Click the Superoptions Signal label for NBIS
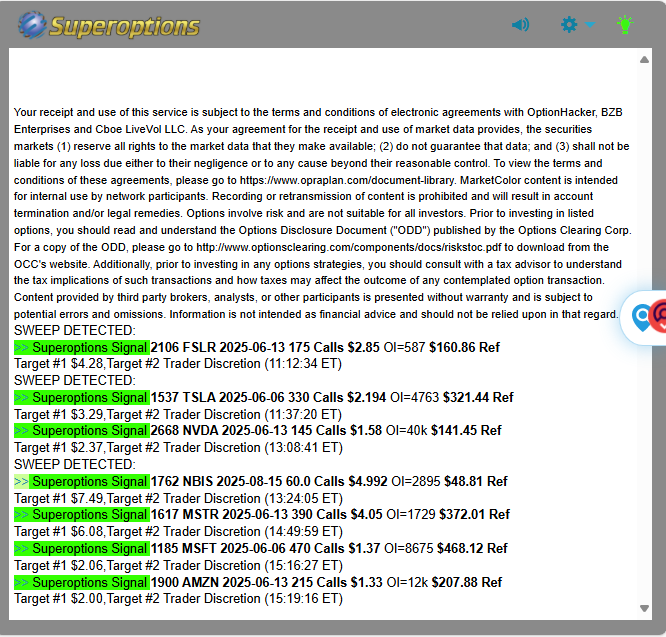Screen dimensions: 666x637 pos(82,482)
